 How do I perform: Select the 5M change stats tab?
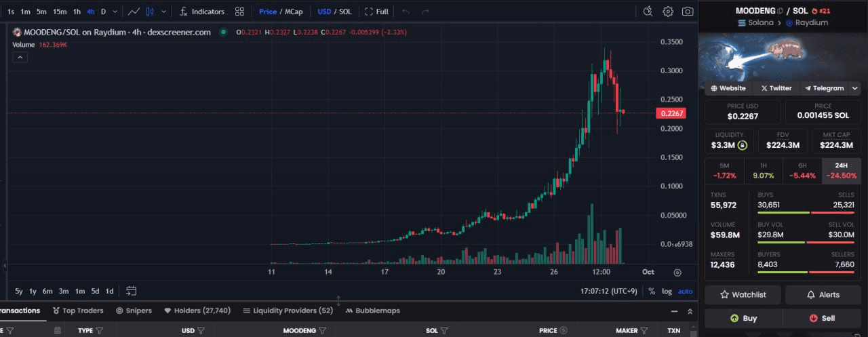click(724, 171)
